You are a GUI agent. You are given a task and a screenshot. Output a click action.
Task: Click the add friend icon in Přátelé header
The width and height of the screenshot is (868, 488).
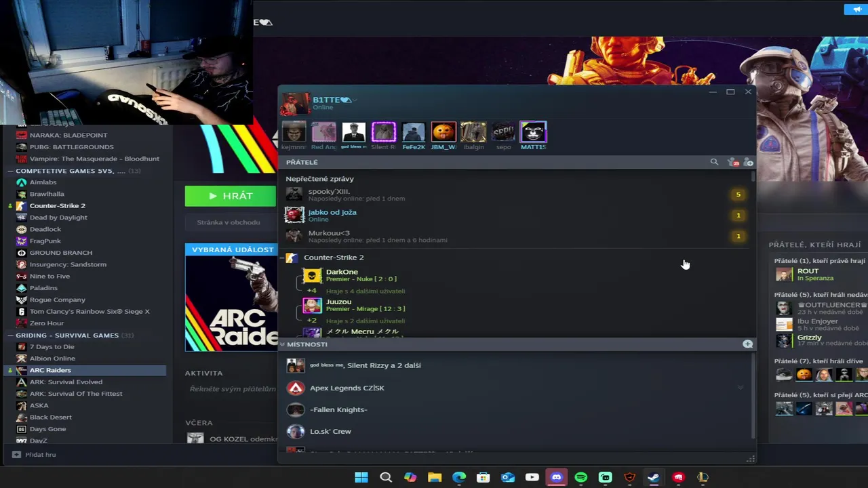(x=748, y=162)
